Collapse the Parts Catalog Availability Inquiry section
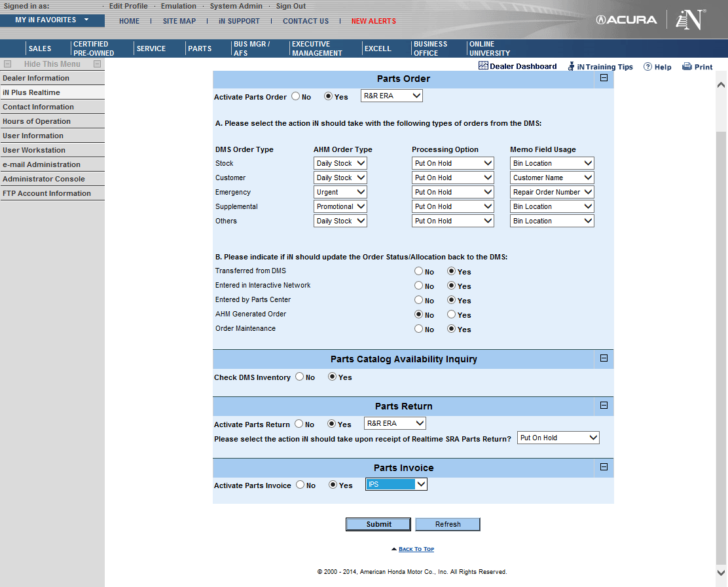Screen dimensions: 728x587 604,358
